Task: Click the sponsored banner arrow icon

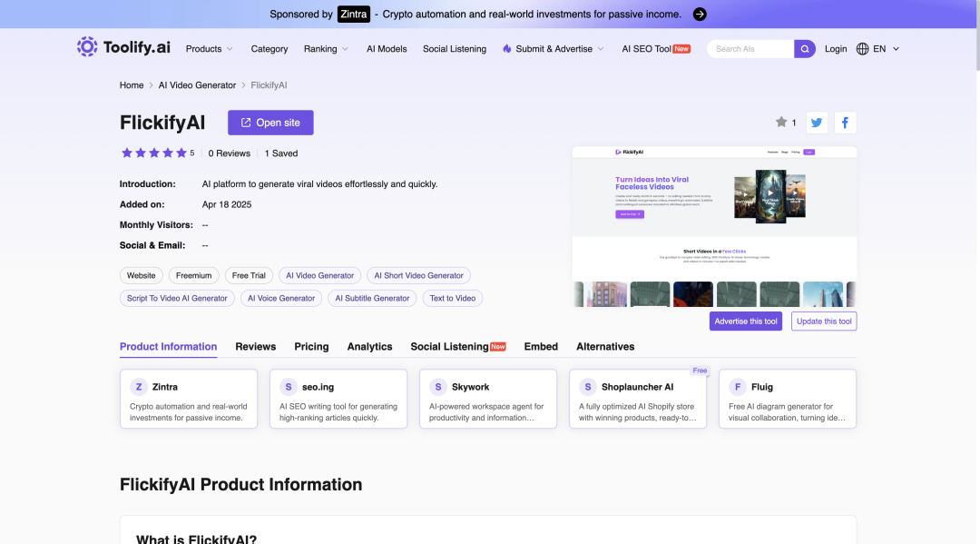Action: point(700,15)
